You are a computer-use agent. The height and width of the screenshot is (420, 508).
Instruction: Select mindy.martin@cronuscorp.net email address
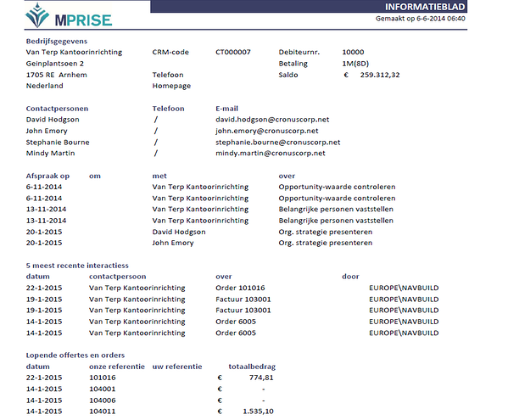pos(271,154)
